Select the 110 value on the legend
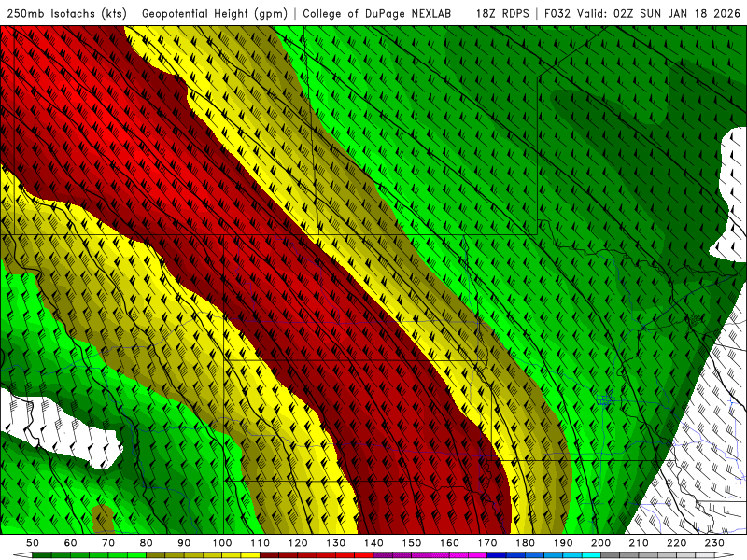This screenshot has height=560, width=747. (x=261, y=543)
